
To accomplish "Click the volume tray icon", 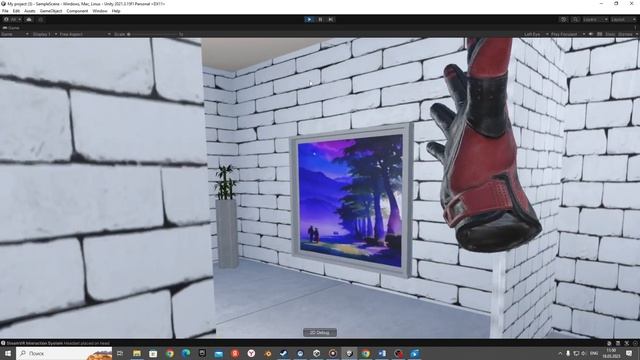I will [x=583, y=353].
